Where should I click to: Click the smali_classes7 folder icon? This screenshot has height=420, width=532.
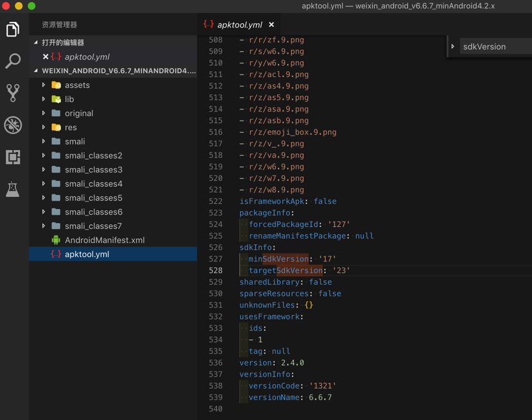coord(56,226)
